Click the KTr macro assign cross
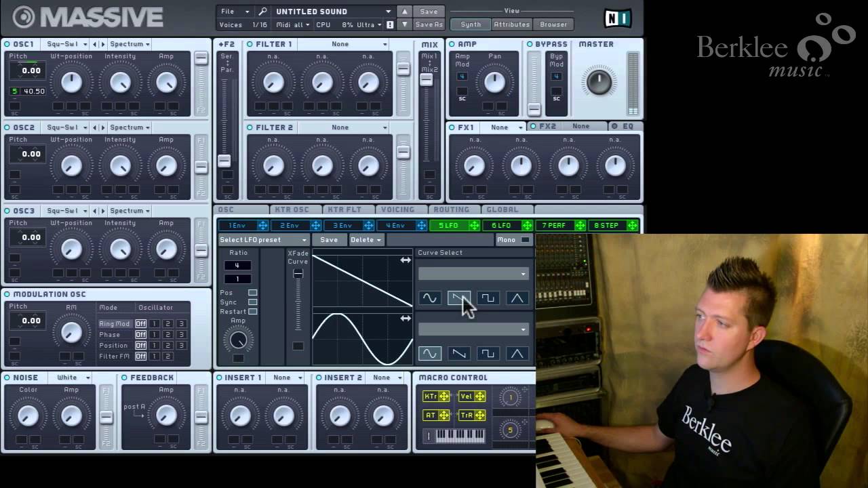868x488 pixels. [444, 396]
